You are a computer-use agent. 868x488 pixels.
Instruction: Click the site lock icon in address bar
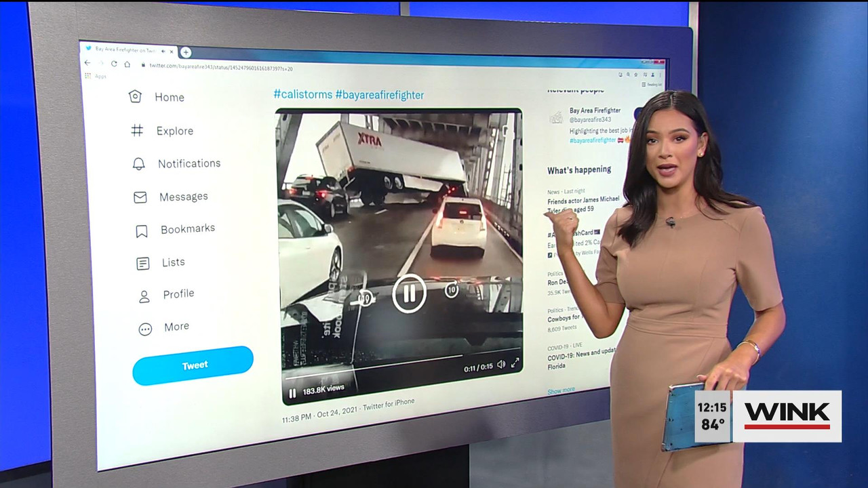click(x=144, y=65)
